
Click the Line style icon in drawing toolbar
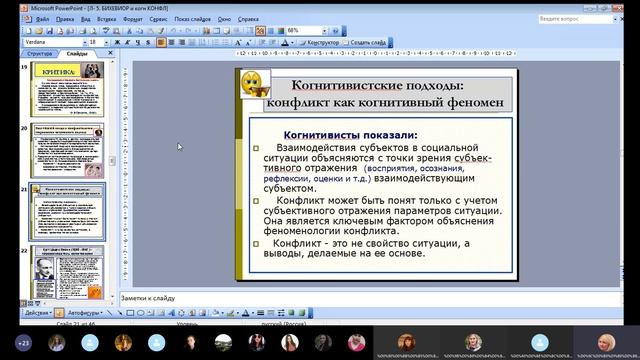tap(260, 313)
